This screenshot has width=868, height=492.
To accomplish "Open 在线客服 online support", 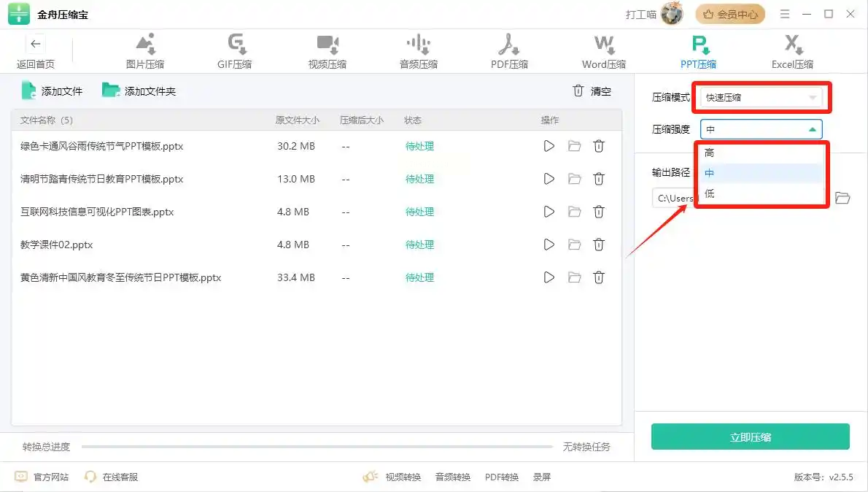I will click(112, 477).
